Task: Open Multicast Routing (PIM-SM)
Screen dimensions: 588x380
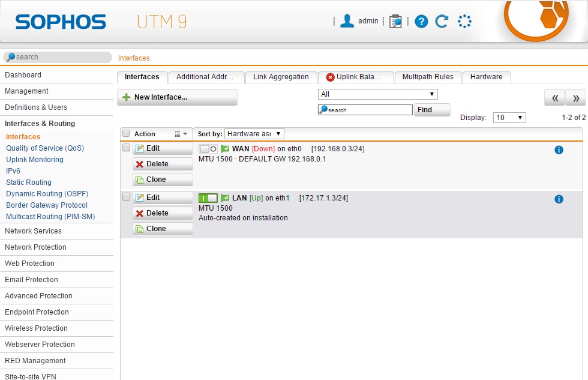Action: (x=50, y=217)
